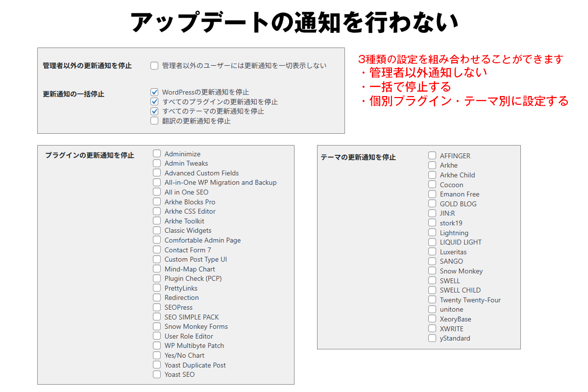Click red text ・一括で停止する
Viewport: 588px width, 392px height.
point(405,87)
